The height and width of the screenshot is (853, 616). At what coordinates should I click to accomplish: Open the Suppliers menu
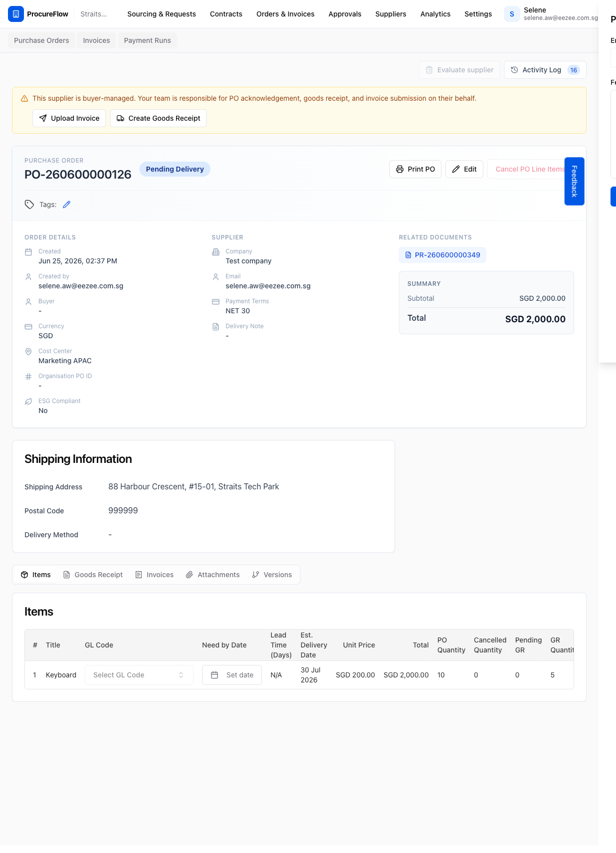(x=391, y=14)
